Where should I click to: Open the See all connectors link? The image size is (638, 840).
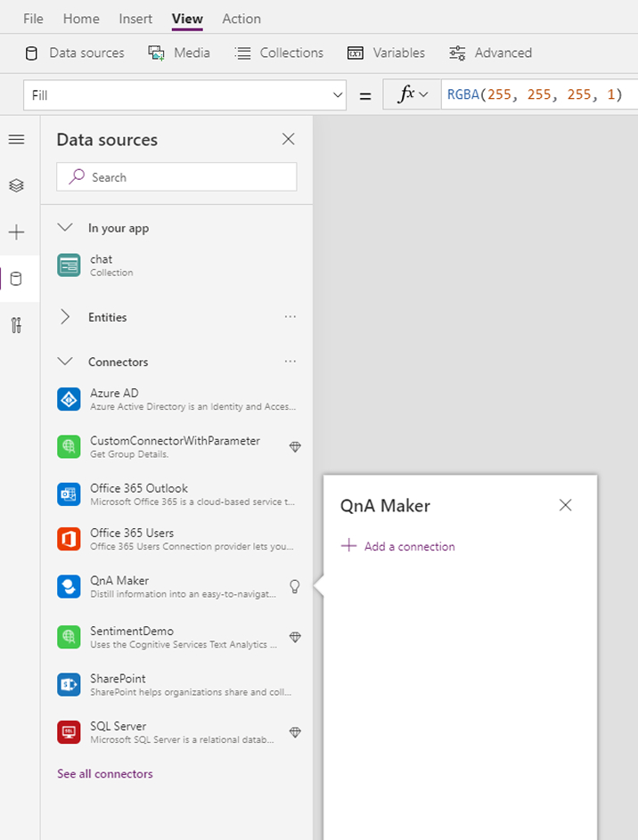pyautogui.click(x=105, y=773)
